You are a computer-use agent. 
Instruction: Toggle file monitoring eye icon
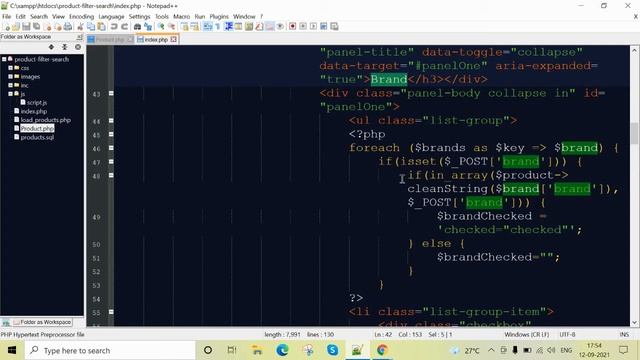click(280, 27)
